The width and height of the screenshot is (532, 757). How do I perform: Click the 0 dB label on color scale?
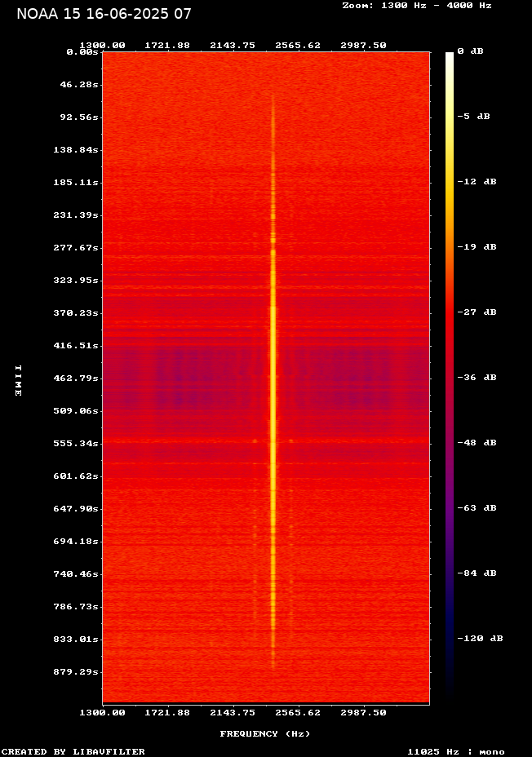coord(470,51)
